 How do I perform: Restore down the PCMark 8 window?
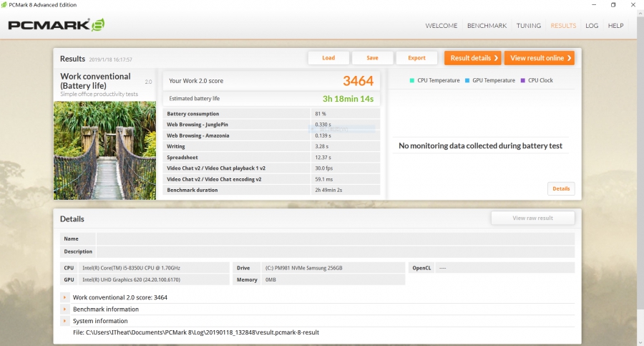pyautogui.click(x=613, y=5)
